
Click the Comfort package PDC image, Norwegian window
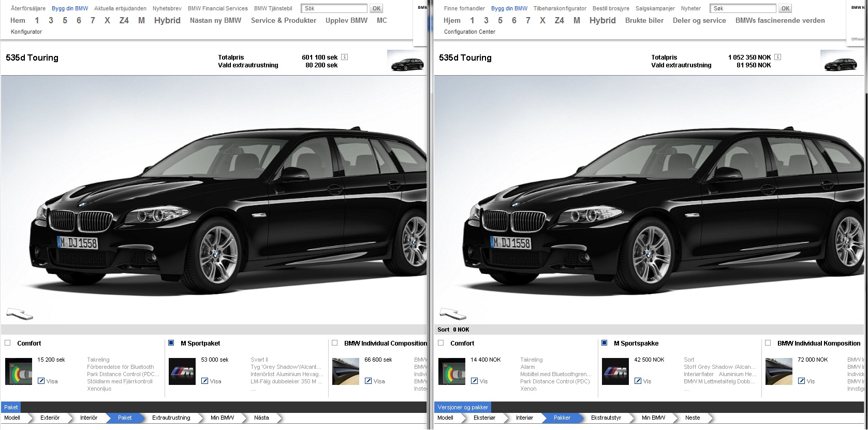[452, 371]
